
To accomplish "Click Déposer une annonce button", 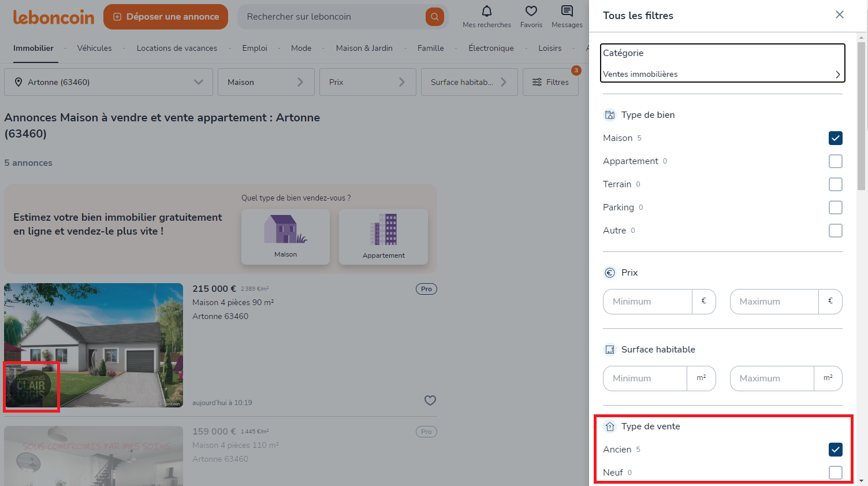I will pos(166,17).
